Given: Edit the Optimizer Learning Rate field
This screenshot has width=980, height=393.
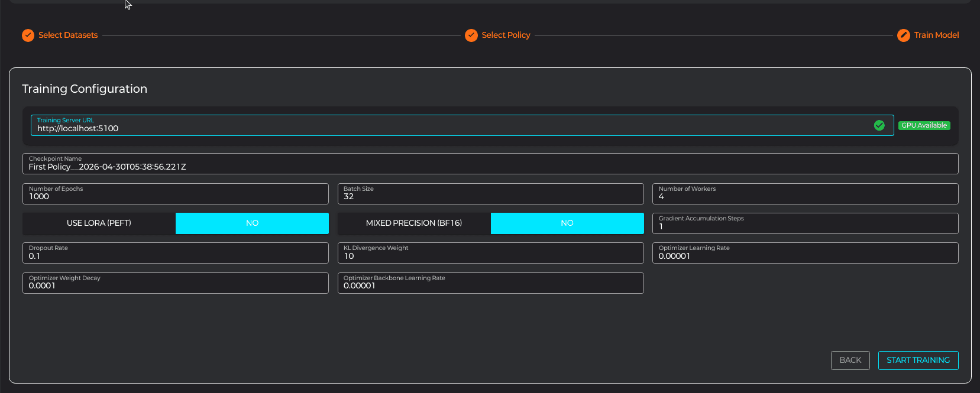Looking at the screenshot, I should [806, 253].
